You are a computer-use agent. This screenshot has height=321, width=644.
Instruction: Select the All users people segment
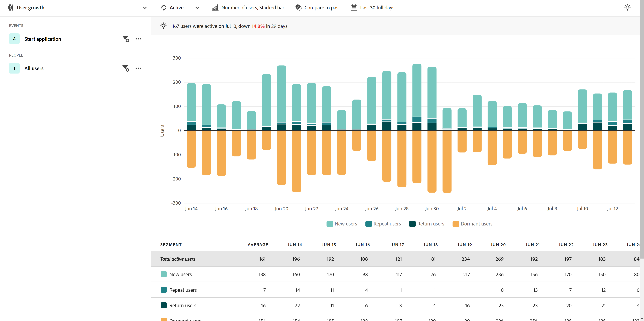tap(34, 68)
